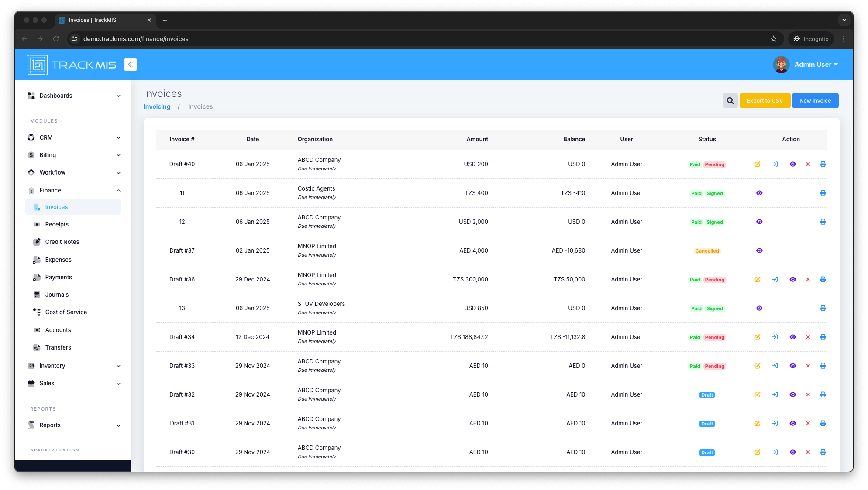Collapse the Finance module
This screenshot has height=490, width=868.
[x=73, y=190]
